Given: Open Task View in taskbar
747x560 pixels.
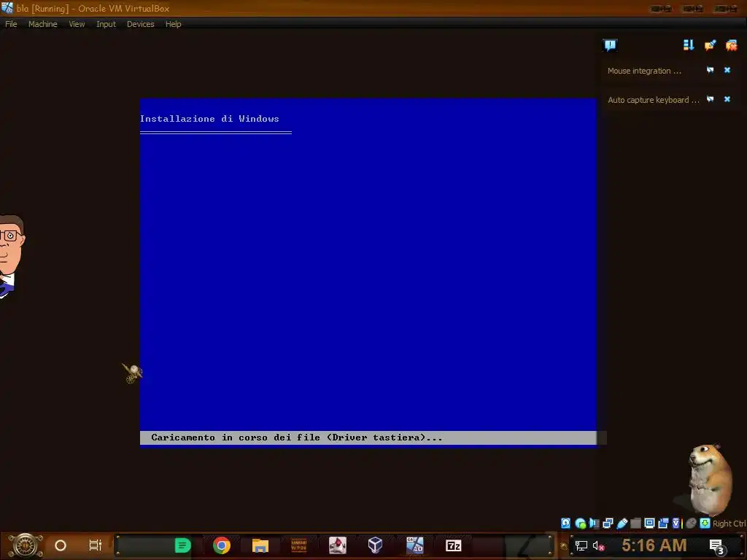Looking at the screenshot, I should (x=96, y=545).
